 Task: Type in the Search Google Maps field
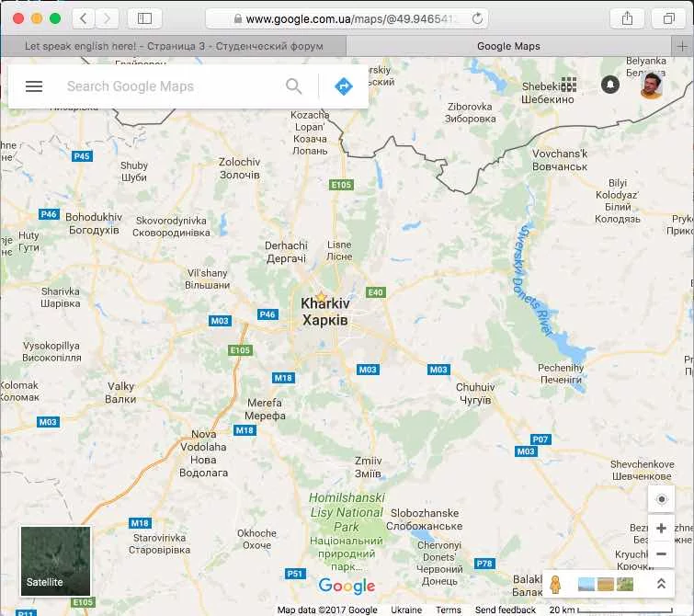(x=170, y=86)
